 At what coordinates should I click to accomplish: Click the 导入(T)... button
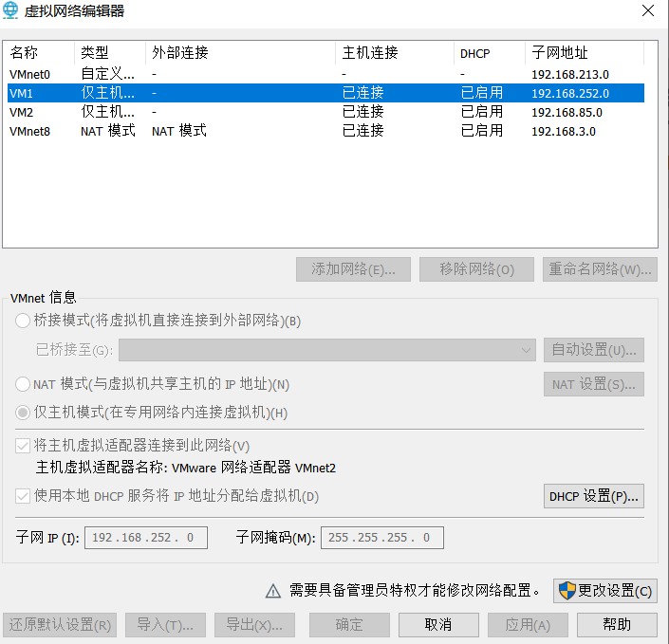(165, 625)
